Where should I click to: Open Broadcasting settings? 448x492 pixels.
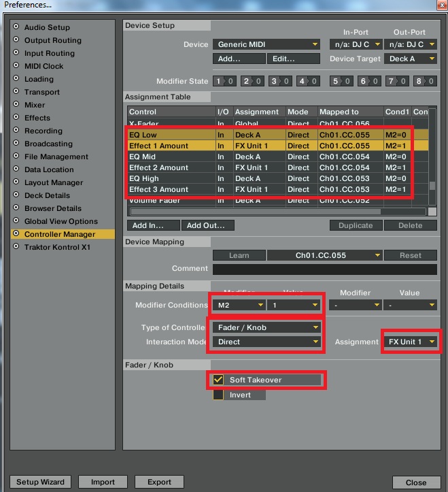pyautogui.click(x=48, y=144)
